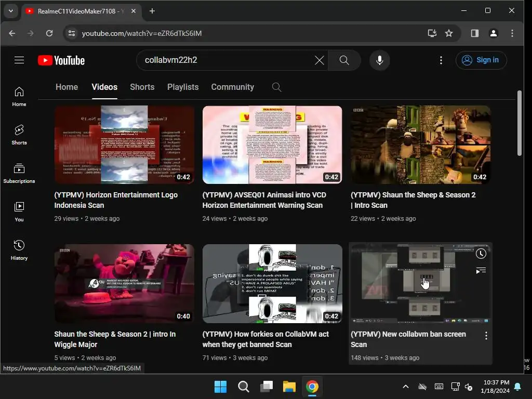Play the Shaun the Sheep collage thumbnail
Screen dimensions: 532x399
click(x=420, y=145)
